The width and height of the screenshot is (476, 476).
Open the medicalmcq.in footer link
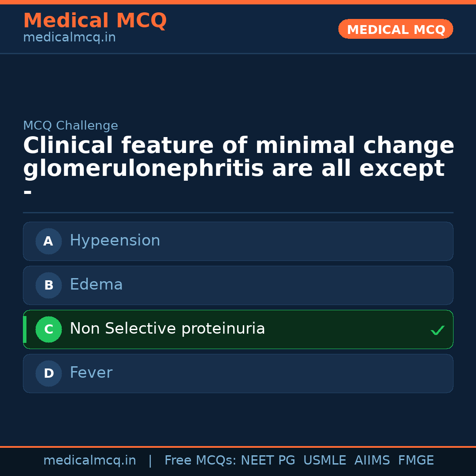click(x=89, y=461)
